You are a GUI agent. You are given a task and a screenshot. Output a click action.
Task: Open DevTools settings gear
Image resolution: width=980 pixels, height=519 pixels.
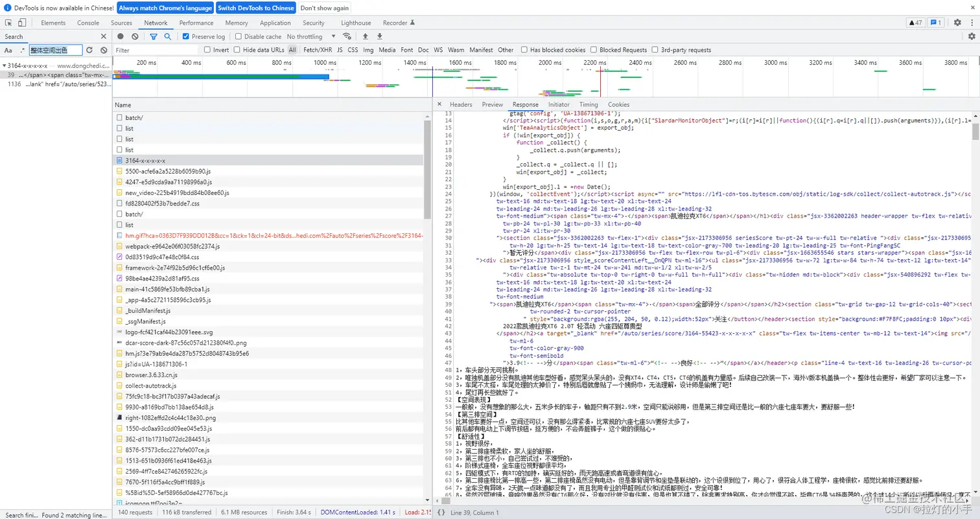pyautogui.click(x=957, y=23)
